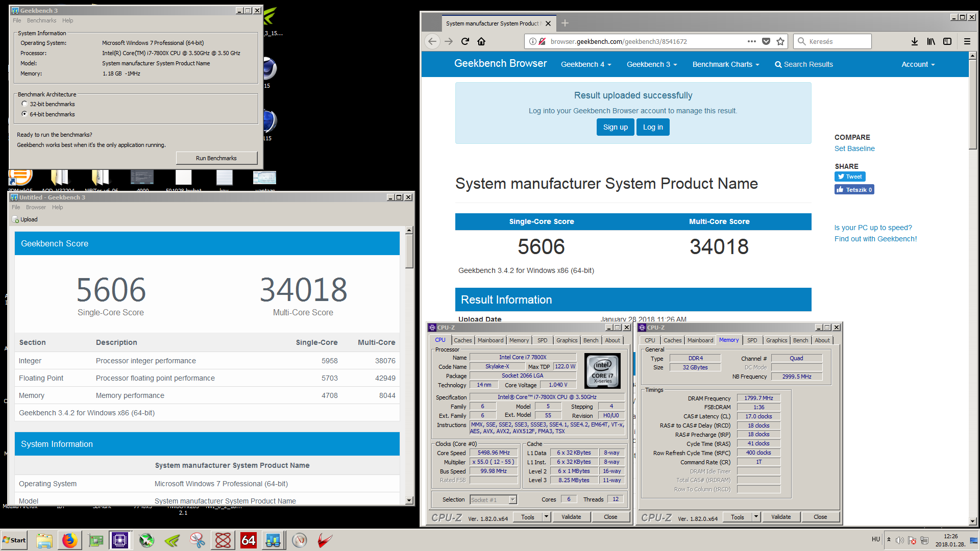Viewport: 980px width, 551px height.
Task: Click Set Baseline link
Action: pos(854,148)
